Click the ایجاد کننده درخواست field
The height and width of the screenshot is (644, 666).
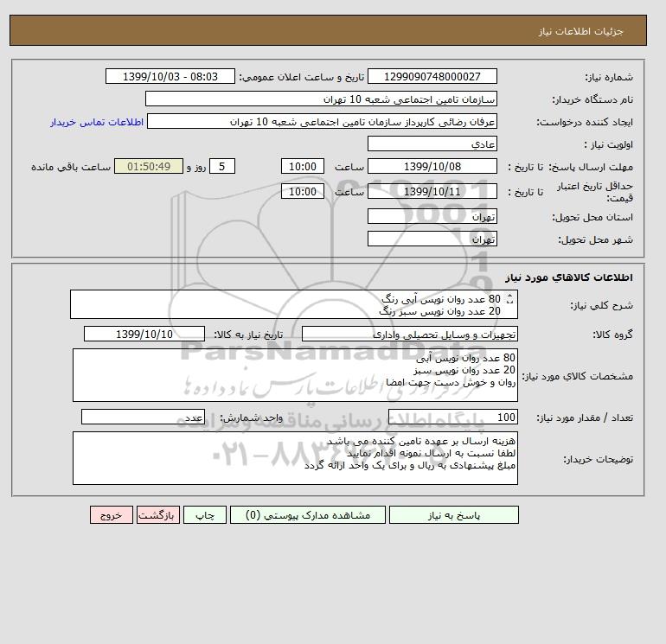(322, 121)
